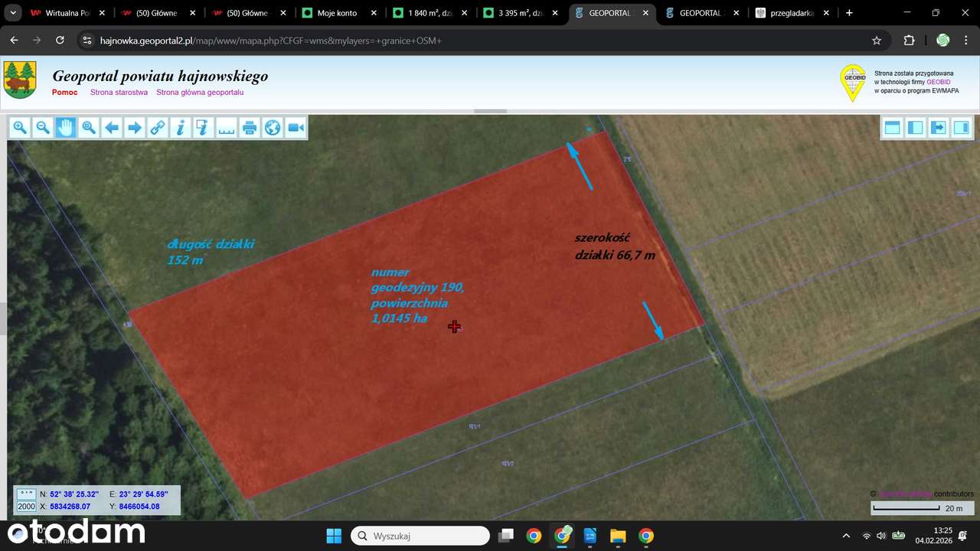This screenshot has width=980, height=551.
Task: Click the 2000 coordinate system button
Action: pyautogui.click(x=26, y=507)
